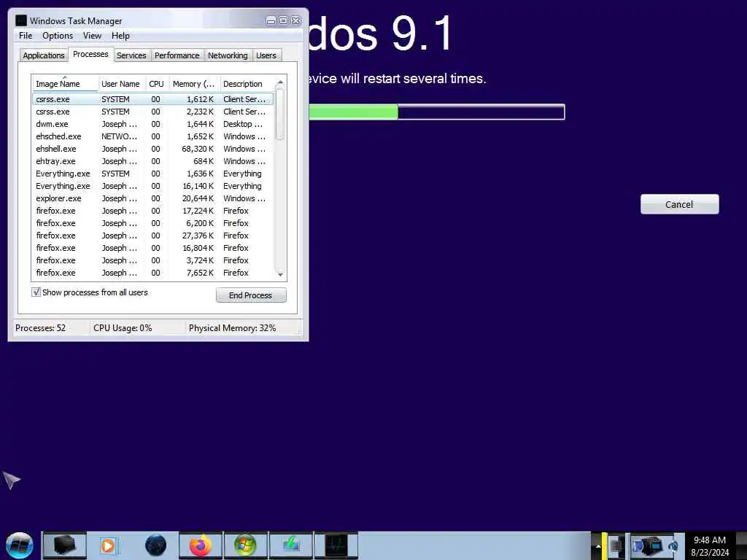The height and width of the screenshot is (560, 747).
Task: Sort by the CPU column header
Action: tap(156, 84)
